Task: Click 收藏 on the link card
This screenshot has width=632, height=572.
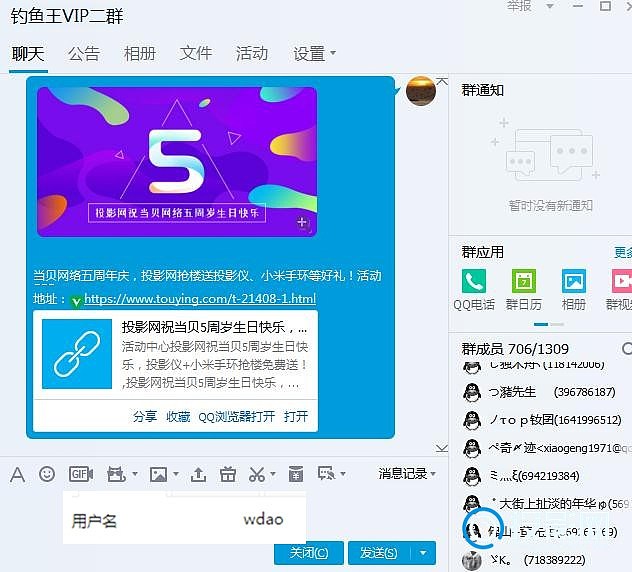Action: click(178, 416)
